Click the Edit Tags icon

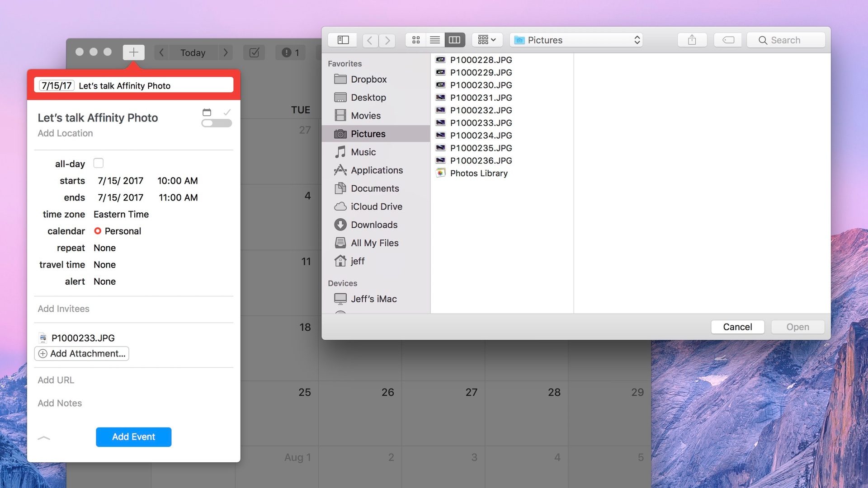pos(728,40)
